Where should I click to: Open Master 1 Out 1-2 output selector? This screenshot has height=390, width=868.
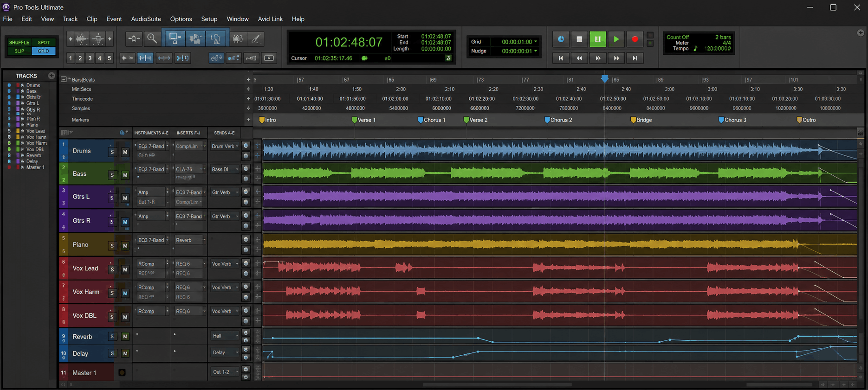(225, 372)
